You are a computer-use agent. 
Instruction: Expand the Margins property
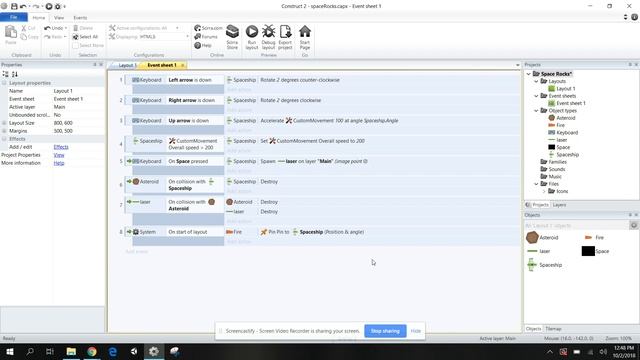click(x=4, y=131)
